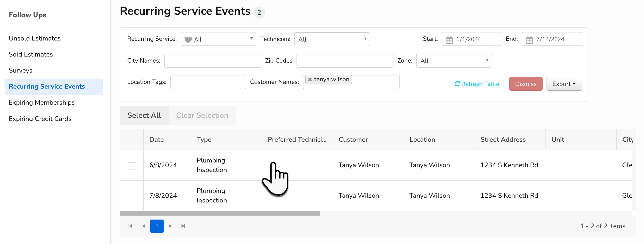Open the Technician filter dropdown

pyautogui.click(x=332, y=39)
